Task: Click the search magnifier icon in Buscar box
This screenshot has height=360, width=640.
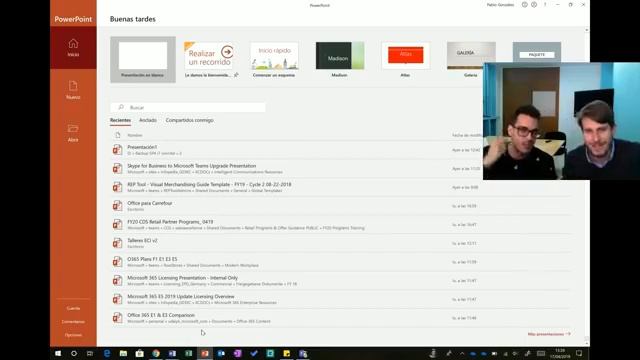Action: (121, 107)
